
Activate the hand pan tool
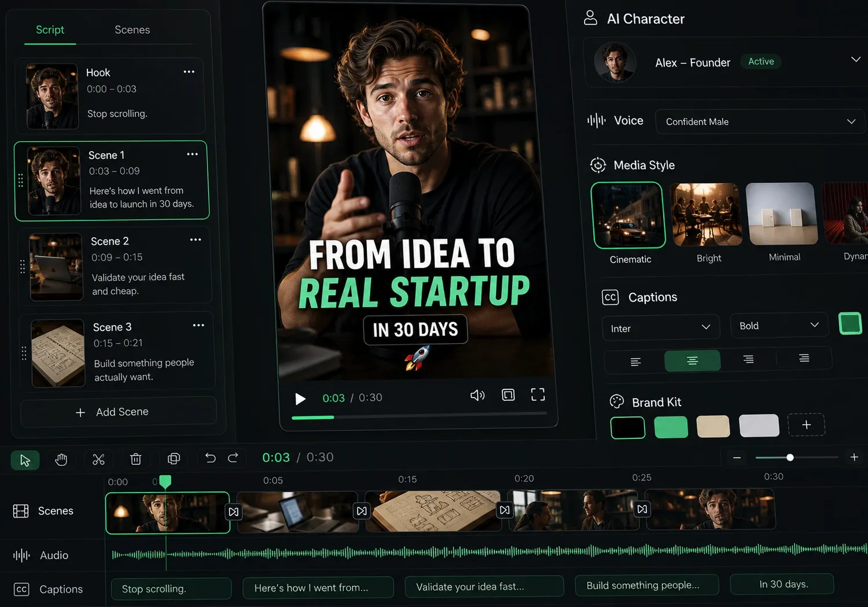pyautogui.click(x=61, y=459)
